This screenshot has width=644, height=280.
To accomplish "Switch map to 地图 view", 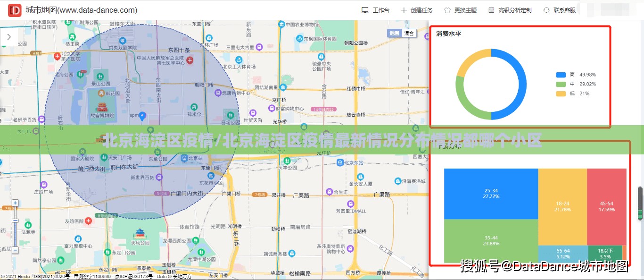I will tap(394, 33).
